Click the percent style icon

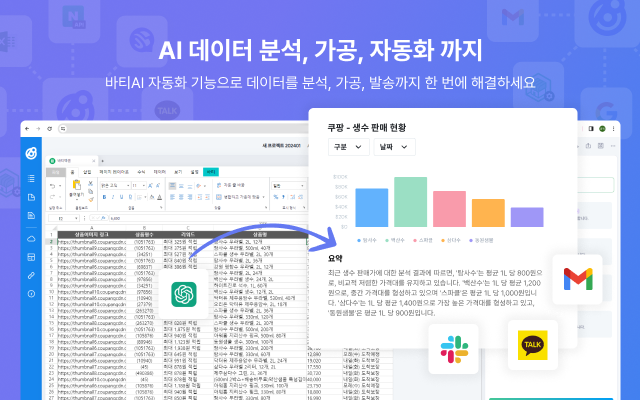tap(276, 197)
